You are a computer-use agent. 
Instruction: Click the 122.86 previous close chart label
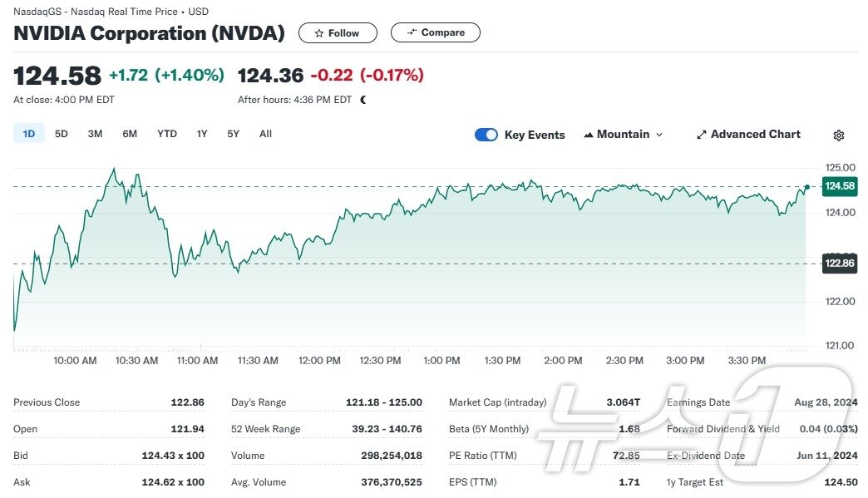pos(838,263)
